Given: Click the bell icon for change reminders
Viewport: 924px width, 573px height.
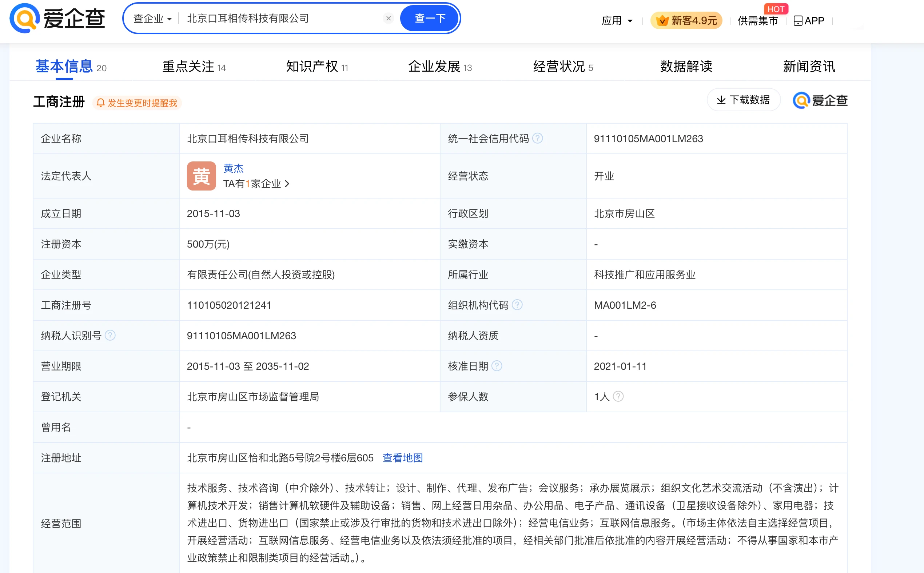Looking at the screenshot, I should click(x=100, y=102).
